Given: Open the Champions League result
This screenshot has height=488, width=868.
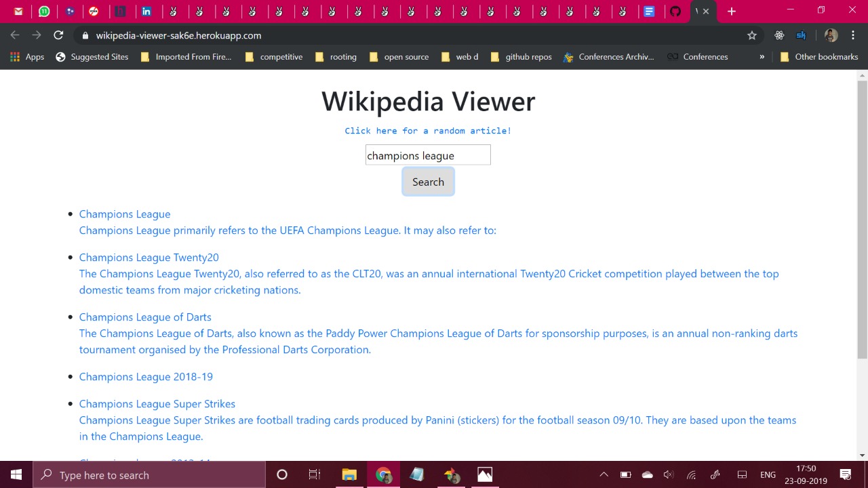Looking at the screenshot, I should pos(125,214).
